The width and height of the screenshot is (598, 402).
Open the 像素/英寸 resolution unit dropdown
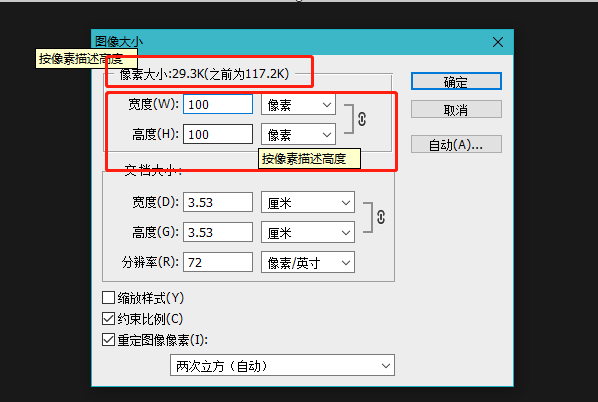click(x=308, y=262)
